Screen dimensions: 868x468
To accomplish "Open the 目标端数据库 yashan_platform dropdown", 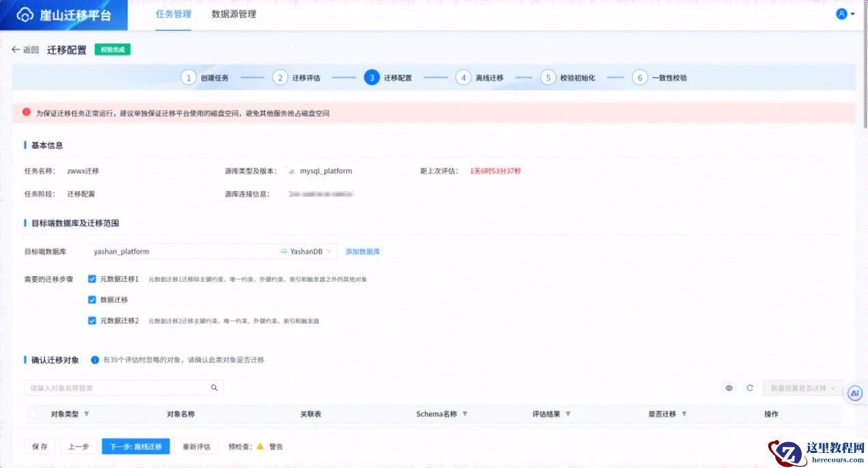I will [213, 252].
